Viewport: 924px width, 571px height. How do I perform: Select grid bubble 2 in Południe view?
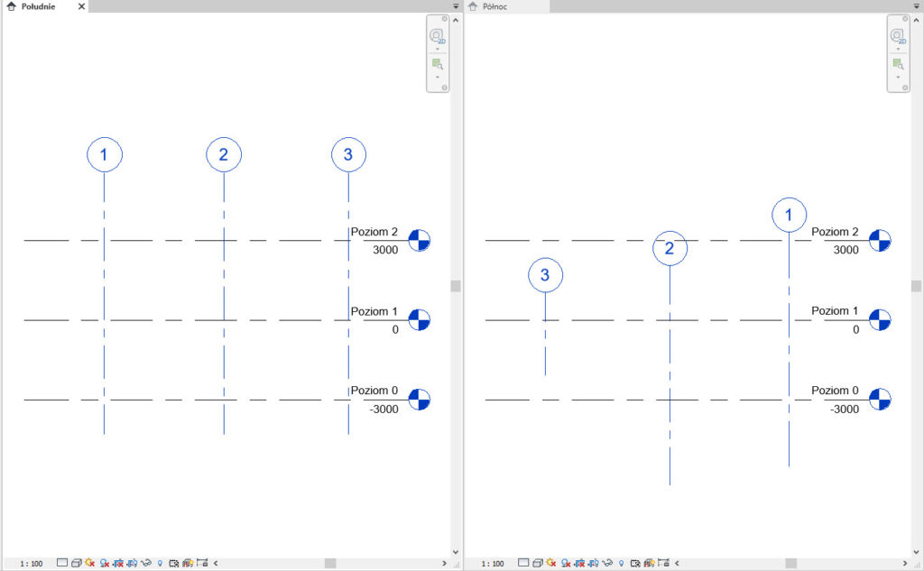(x=224, y=155)
